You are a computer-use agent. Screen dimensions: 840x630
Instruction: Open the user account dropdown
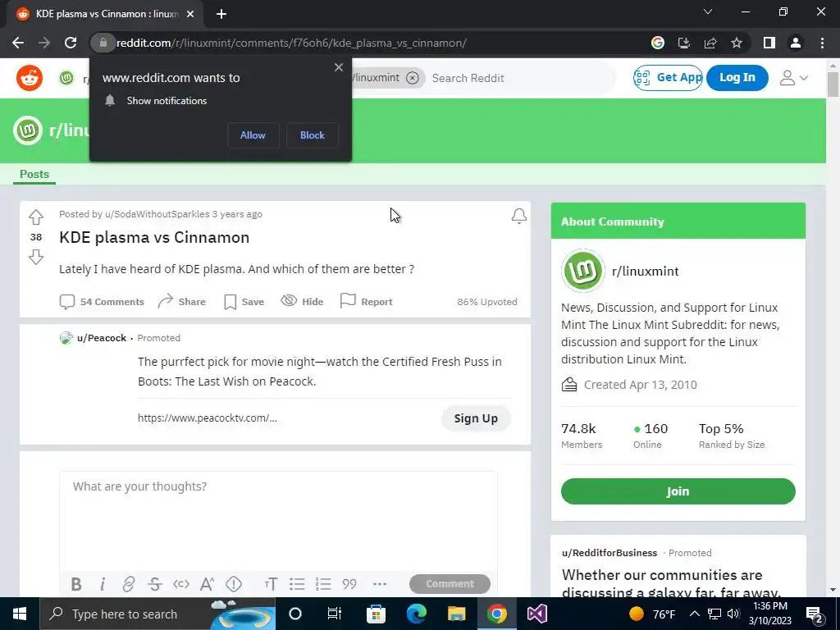793,78
